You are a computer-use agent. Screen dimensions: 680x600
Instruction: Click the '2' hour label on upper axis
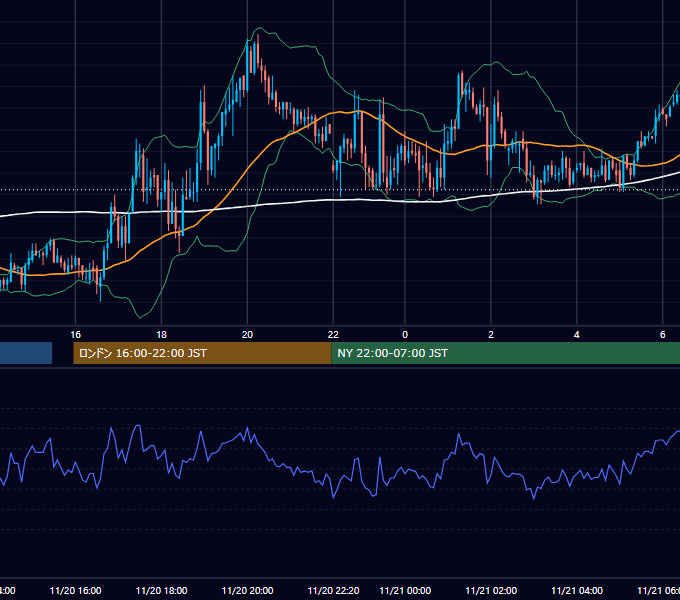(491, 335)
